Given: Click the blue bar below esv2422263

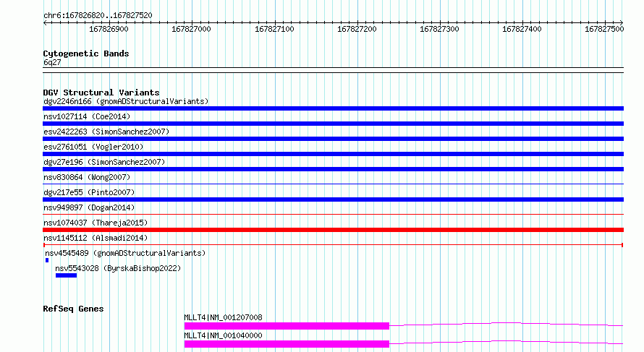Looking at the screenshot, I should 333,139.
